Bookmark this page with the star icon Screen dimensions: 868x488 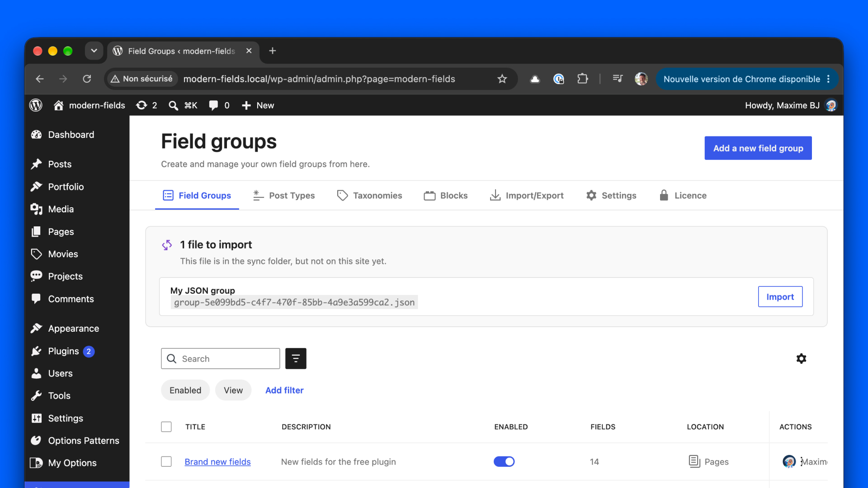(502, 79)
